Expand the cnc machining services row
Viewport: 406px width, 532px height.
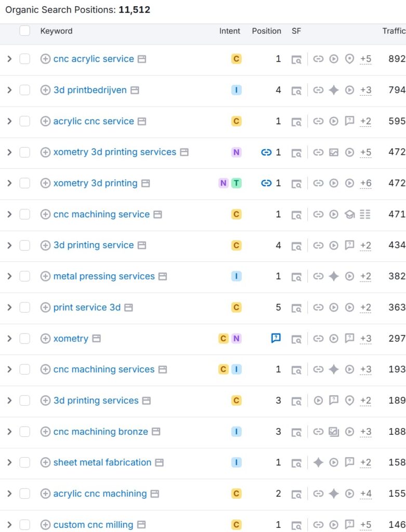point(9,369)
